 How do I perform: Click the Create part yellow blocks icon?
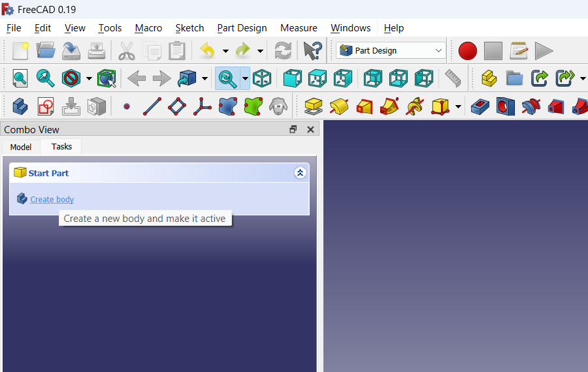pos(489,79)
